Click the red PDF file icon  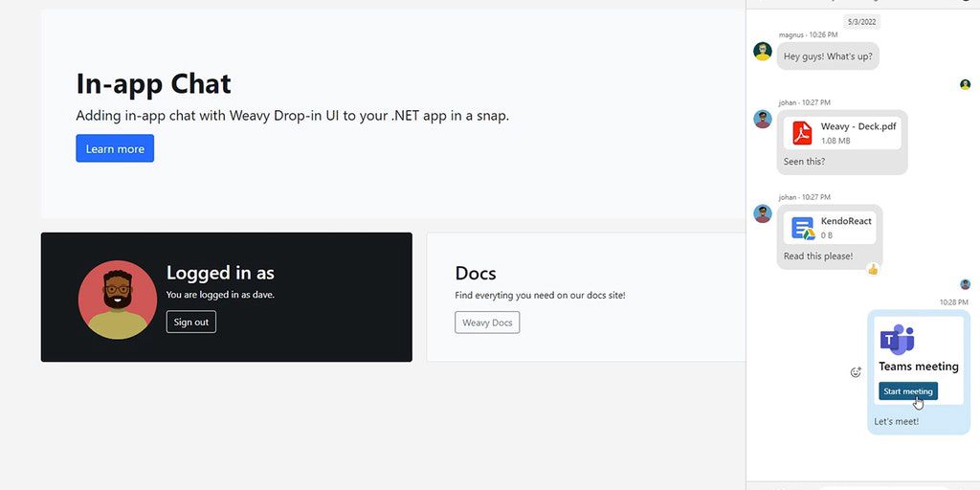(x=802, y=133)
